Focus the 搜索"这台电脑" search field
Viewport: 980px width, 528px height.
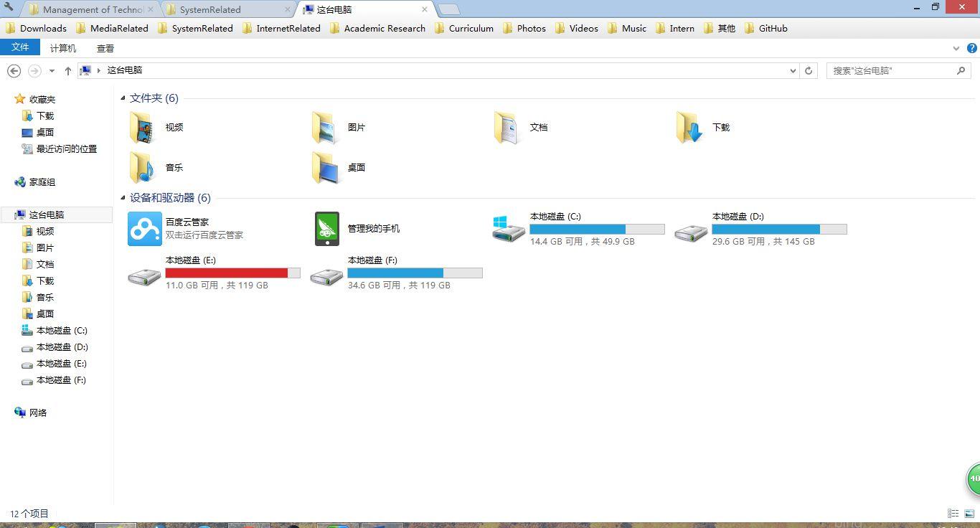pos(892,70)
